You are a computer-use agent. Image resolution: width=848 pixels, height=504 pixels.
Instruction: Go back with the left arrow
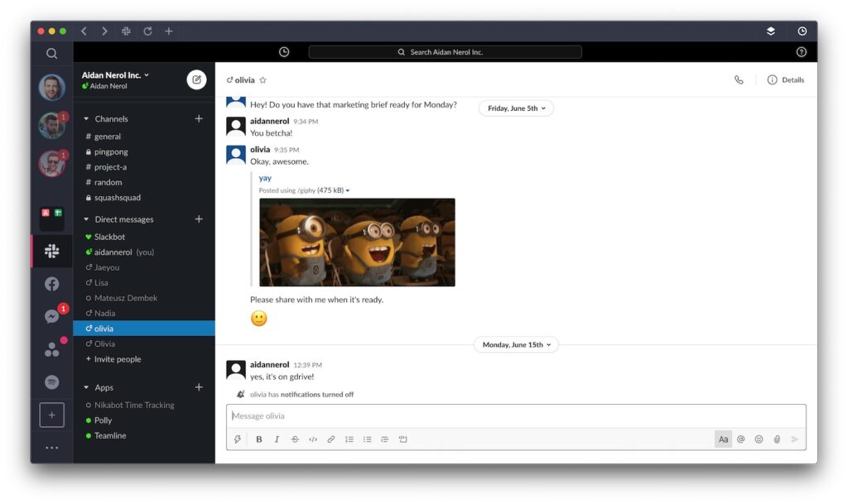(84, 31)
